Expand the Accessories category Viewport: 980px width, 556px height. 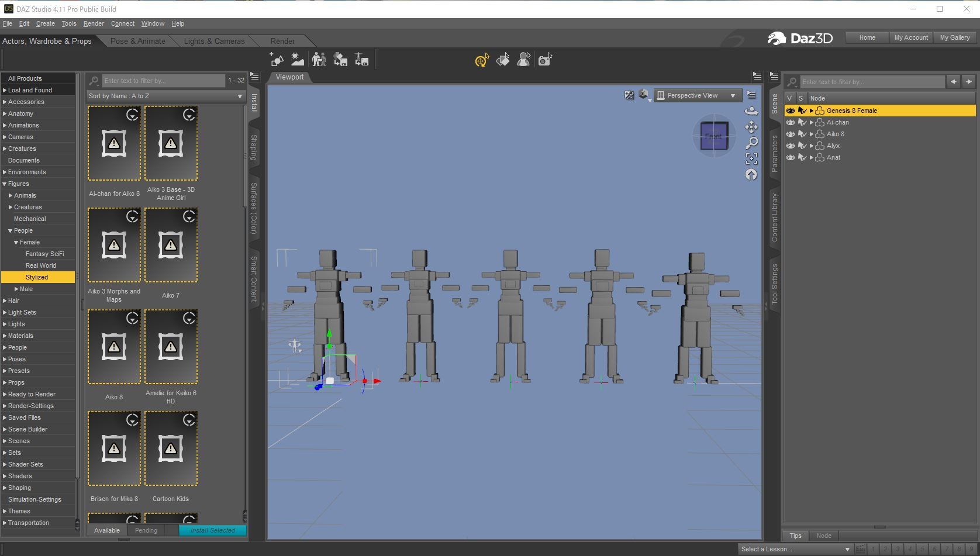(5, 102)
